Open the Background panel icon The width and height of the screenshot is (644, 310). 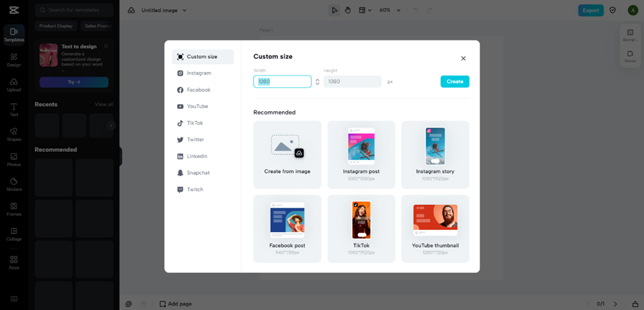click(x=630, y=35)
